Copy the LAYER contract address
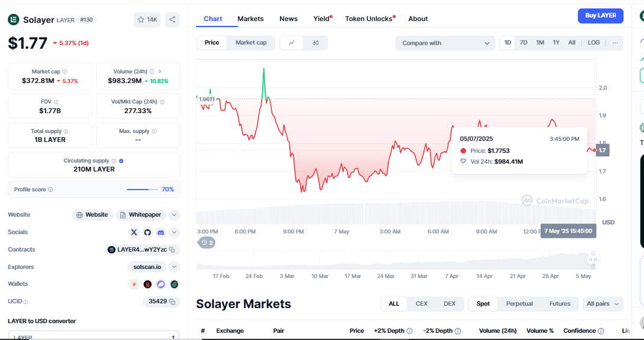 click(x=172, y=250)
